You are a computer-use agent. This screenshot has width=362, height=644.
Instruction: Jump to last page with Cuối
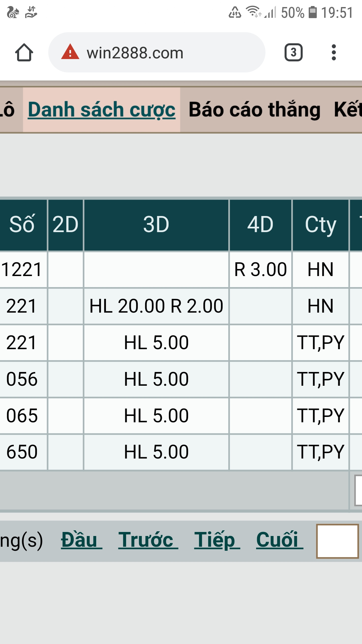[x=279, y=540]
